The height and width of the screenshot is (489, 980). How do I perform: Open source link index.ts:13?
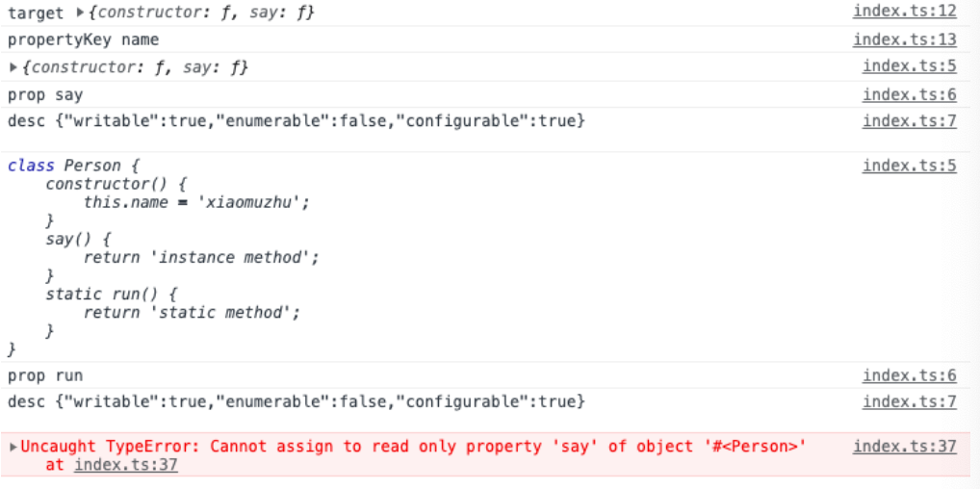click(x=904, y=39)
